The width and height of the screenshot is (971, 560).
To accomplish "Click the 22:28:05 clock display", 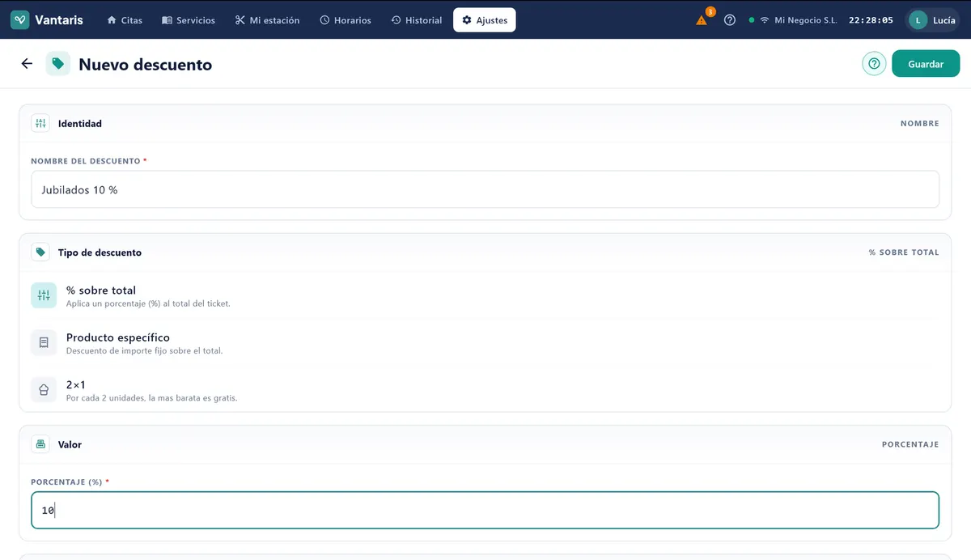I will [871, 20].
